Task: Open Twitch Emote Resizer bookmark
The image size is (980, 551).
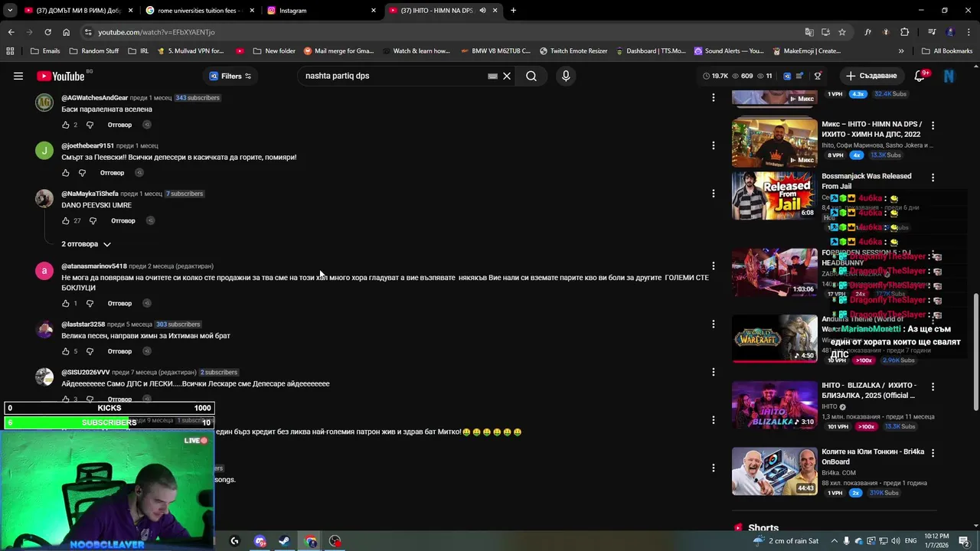Action: pyautogui.click(x=573, y=51)
